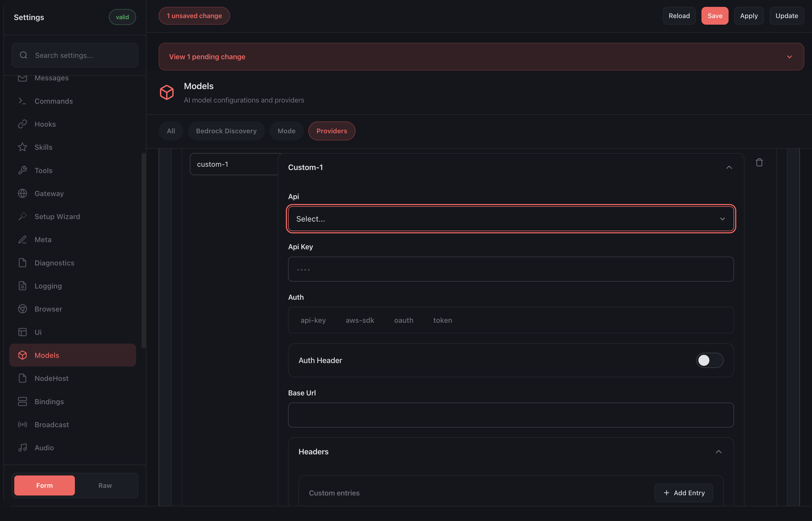
Task: Switch to Raw view mode
Action: pos(105,485)
